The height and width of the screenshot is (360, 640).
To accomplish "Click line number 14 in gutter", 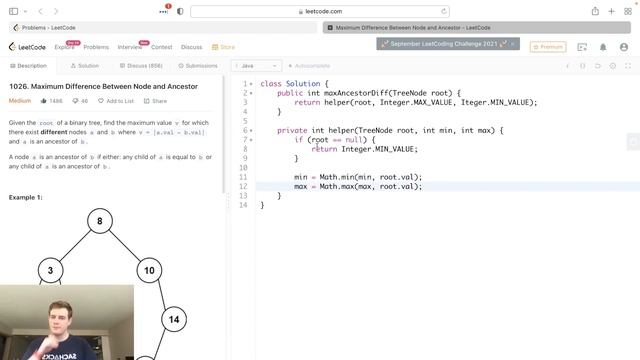I will (243, 205).
